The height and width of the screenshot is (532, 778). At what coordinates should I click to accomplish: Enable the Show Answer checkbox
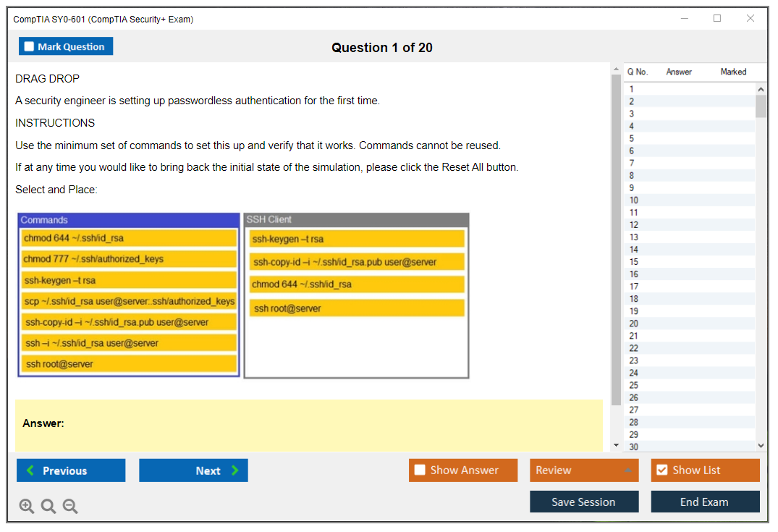tap(420, 470)
